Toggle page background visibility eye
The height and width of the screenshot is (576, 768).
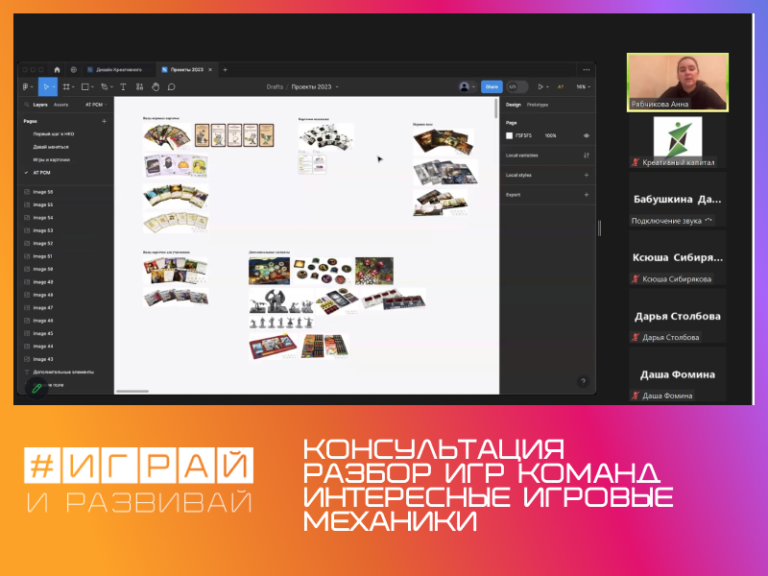click(x=586, y=136)
